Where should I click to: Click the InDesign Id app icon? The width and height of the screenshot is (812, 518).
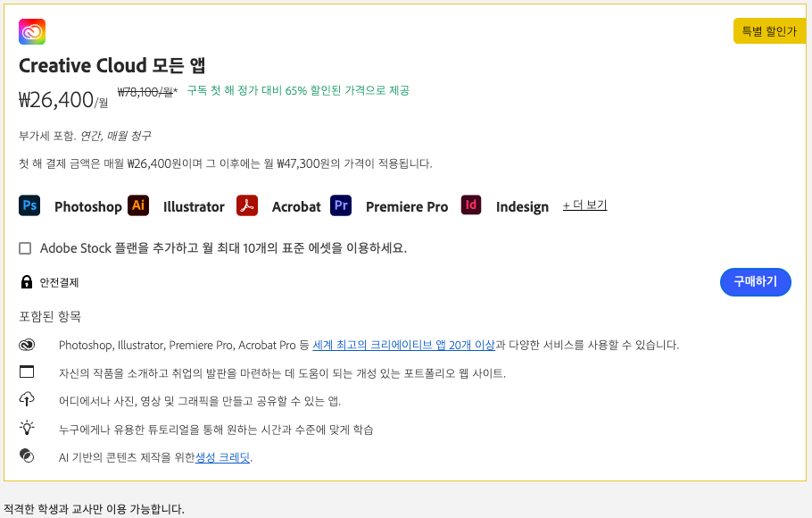(471, 205)
